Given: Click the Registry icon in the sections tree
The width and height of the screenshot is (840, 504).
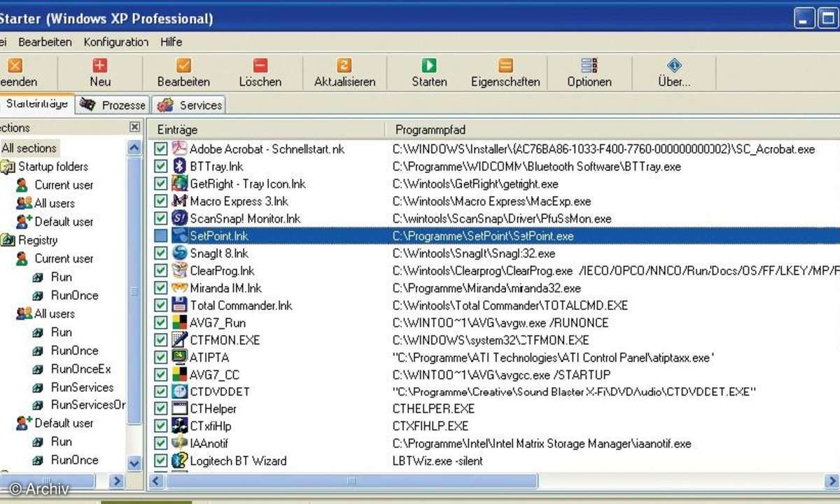Looking at the screenshot, I should (x=8, y=240).
